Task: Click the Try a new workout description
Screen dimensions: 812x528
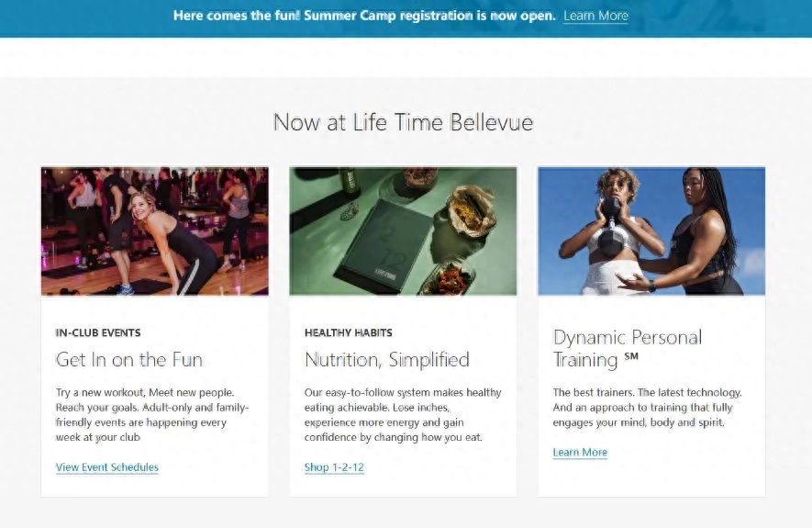Action: coord(152,414)
